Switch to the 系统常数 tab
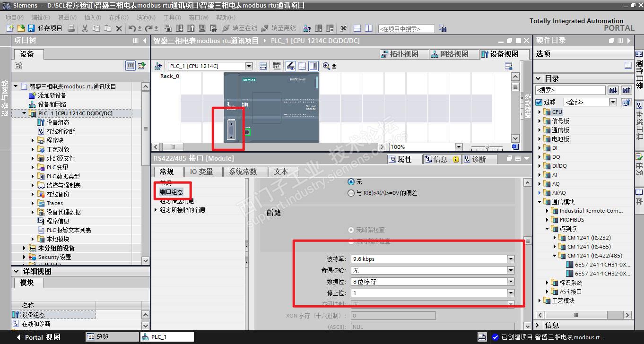644x344 pixels. click(x=243, y=172)
